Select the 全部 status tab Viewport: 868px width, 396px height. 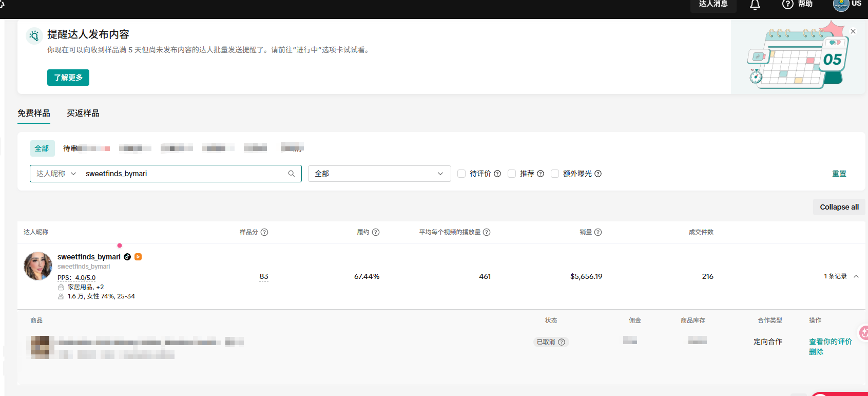coord(42,148)
